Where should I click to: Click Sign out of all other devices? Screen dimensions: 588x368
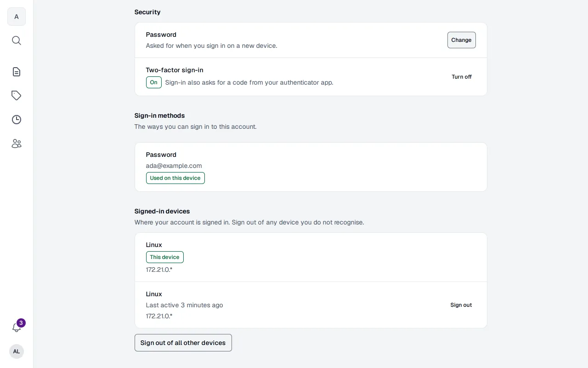point(183,343)
